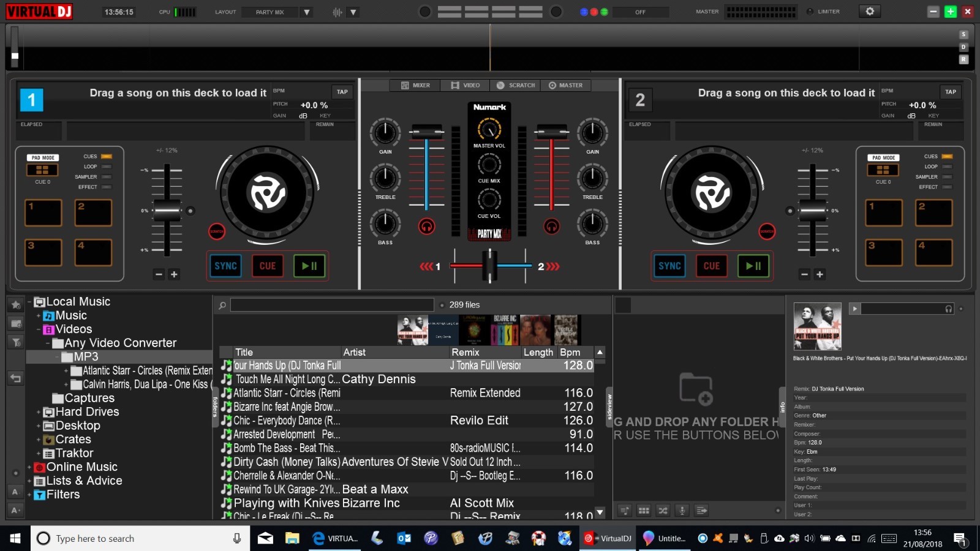Toggle CUES pad mode on deck 1
This screenshot has width=980, height=551.
106,156
